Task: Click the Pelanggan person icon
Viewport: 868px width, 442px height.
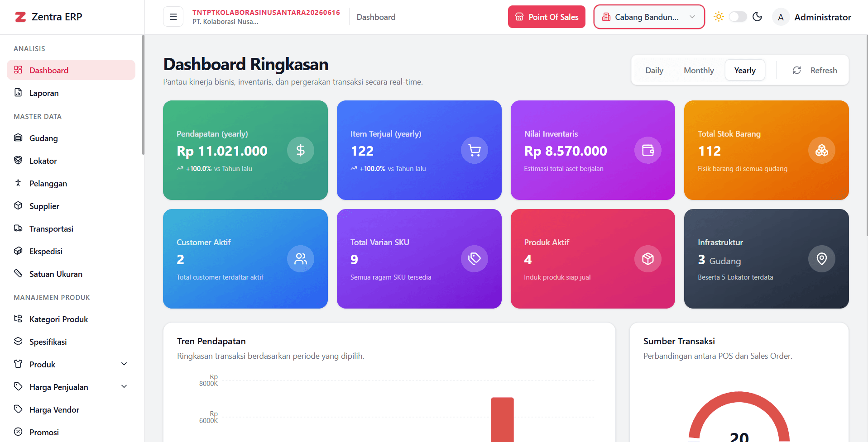Action: click(18, 183)
